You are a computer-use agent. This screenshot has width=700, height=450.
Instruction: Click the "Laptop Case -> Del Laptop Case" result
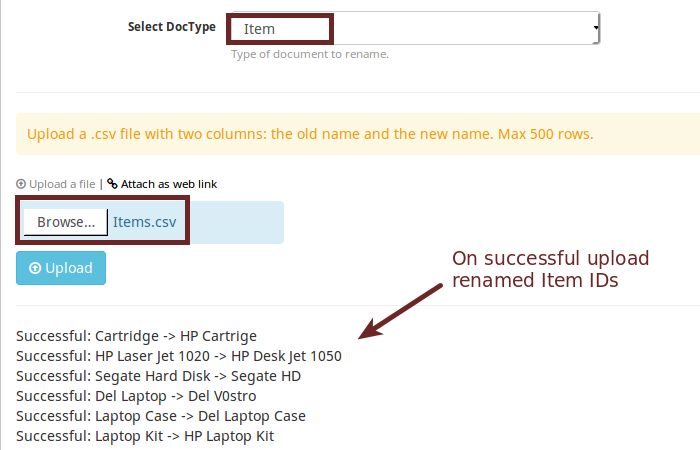161,416
